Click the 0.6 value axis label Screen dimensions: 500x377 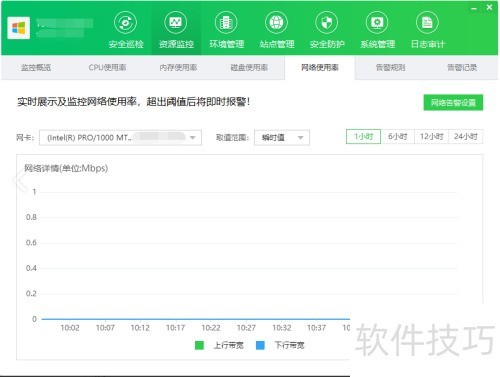tap(31, 243)
